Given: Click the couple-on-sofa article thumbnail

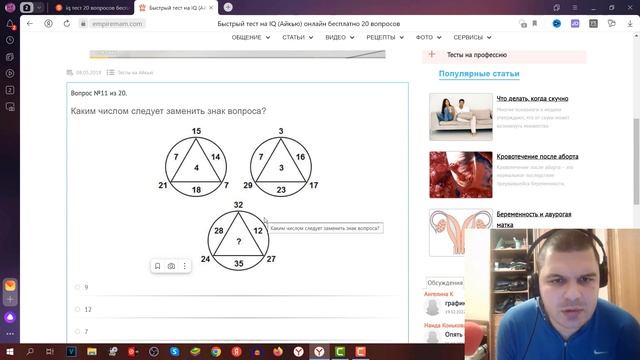Looking at the screenshot, I should pyautogui.click(x=461, y=117).
